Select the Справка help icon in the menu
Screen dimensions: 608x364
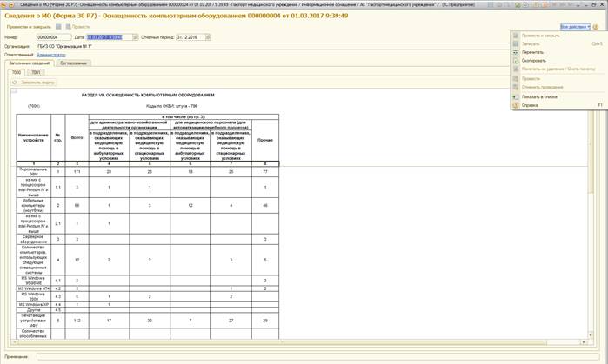coord(515,105)
